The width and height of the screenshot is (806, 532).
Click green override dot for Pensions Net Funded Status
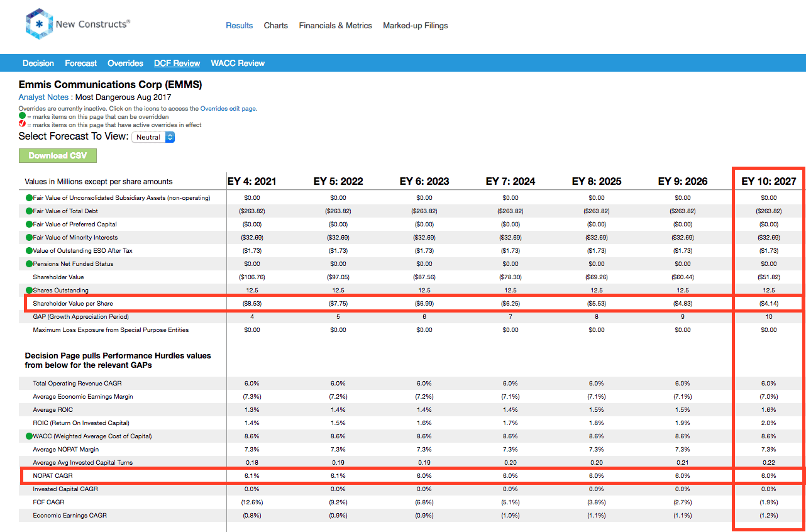29,264
